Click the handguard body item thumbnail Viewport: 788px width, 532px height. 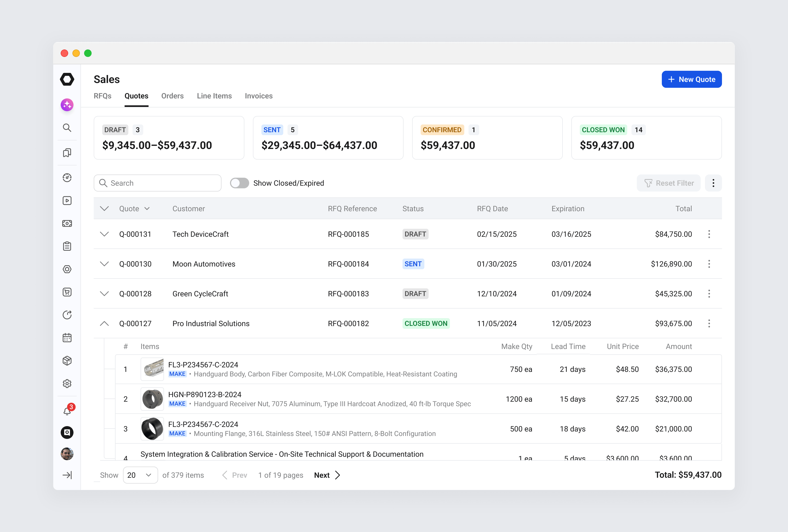point(152,369)
